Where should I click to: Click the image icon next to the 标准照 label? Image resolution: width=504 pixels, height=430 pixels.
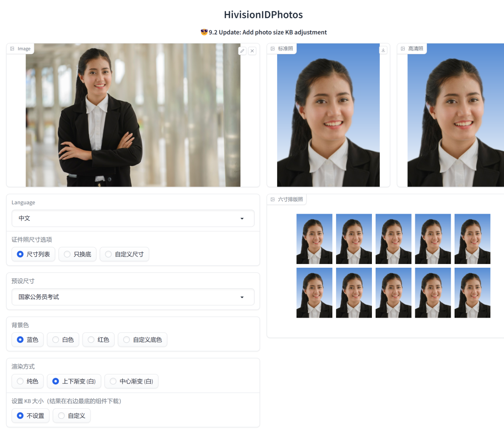click(272, 48)
